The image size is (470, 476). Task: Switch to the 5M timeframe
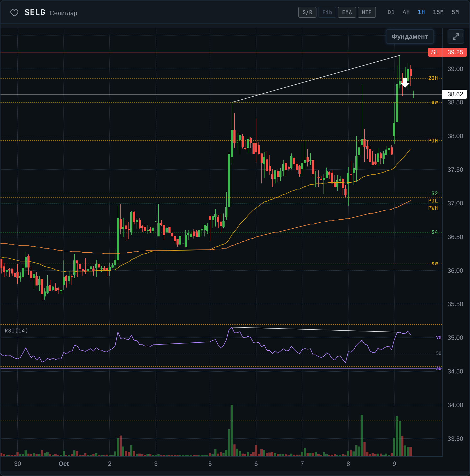[455, 12]
